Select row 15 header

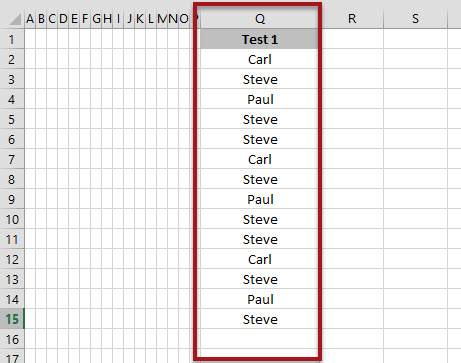(12, 319)
